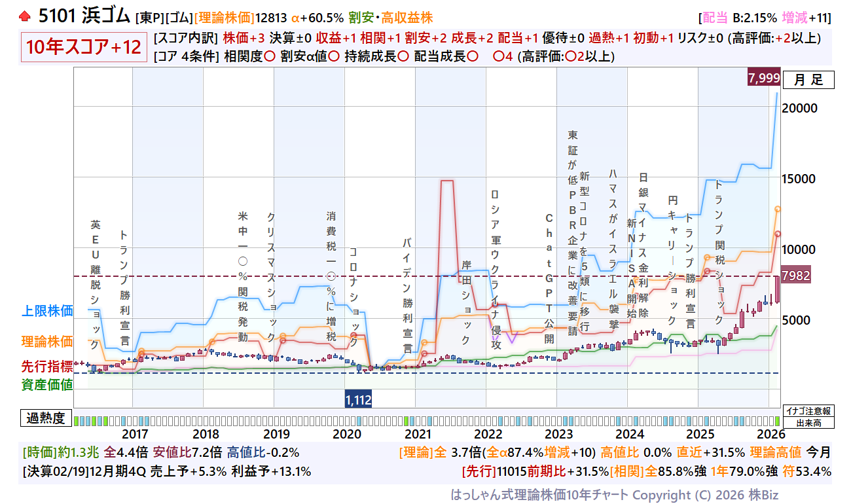Click the red circle after 相関度
The width and height of the screenshot is (851, 504).
[x=270, y=56]
